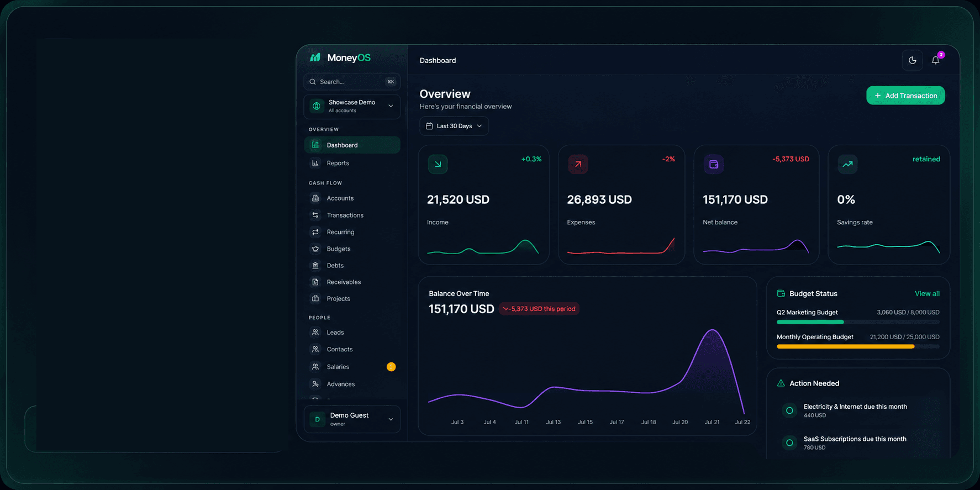The image size is (980, 490).
Task: Open the Last 30 Days date filter
Action: pyautogui.click(x=454, y=126)
